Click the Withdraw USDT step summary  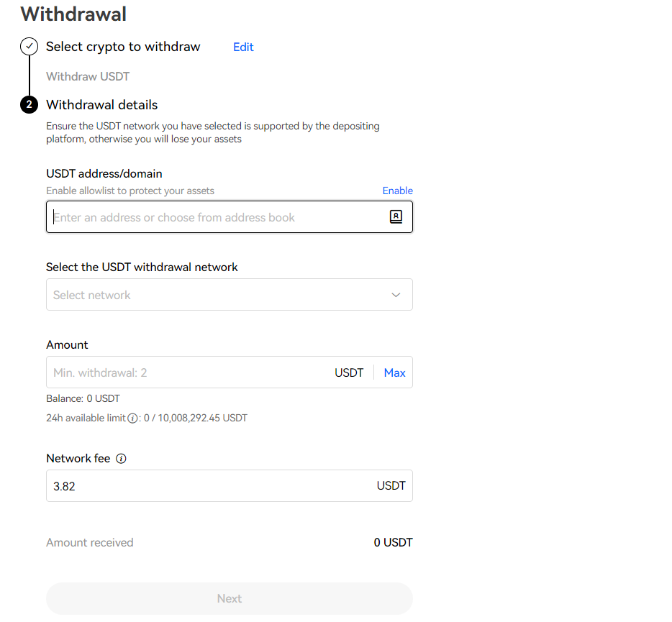(88, 76)
